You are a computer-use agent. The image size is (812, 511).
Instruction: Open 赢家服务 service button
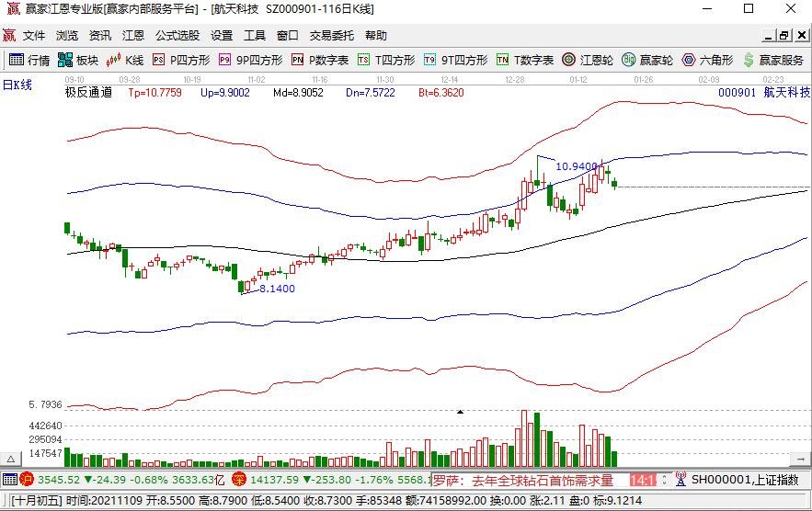click(x=773, y=60)
